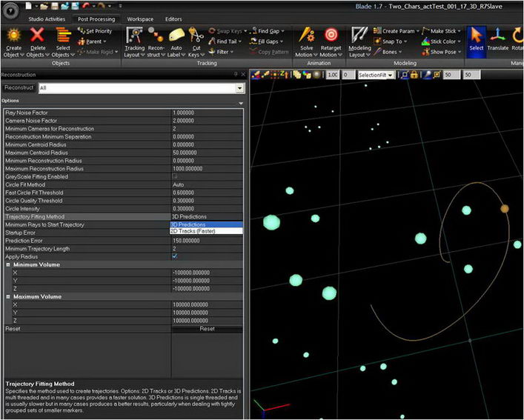Open the SelectionFilt dropdown in viewport toolbar

[x=377, y=75]
